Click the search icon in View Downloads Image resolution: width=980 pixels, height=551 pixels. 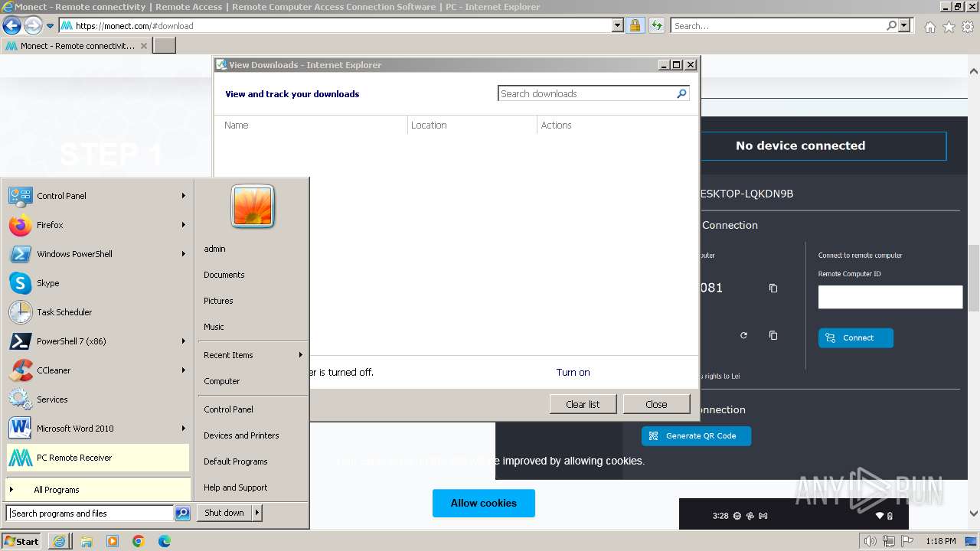(681, 93)
